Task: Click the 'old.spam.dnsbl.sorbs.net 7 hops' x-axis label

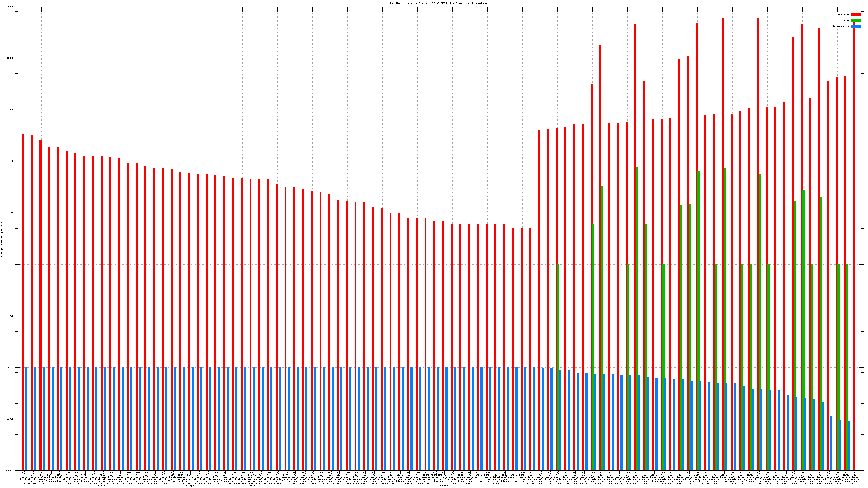Action: point(190,479)
